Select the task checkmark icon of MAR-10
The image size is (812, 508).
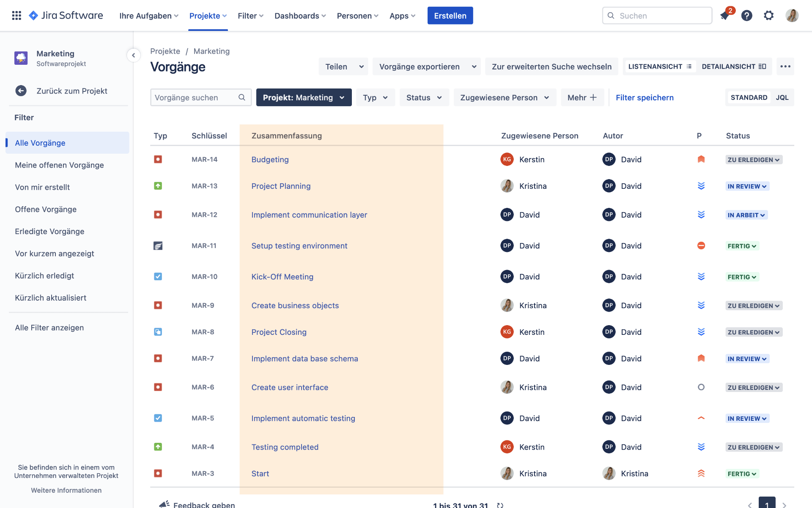click(158, 276)
